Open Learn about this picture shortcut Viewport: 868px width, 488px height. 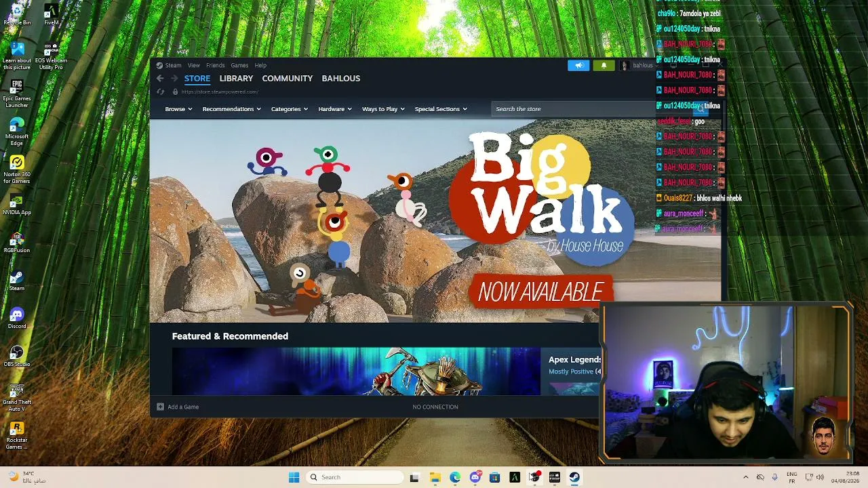click(17, 56)
